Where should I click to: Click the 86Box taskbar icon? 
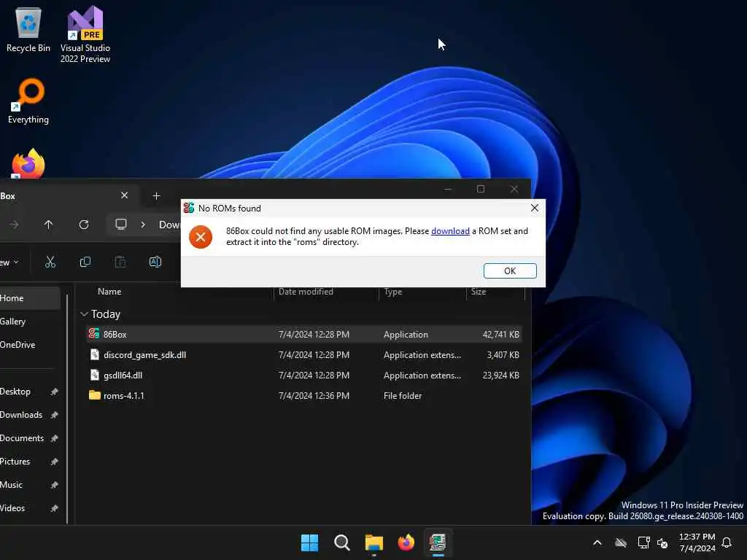pyautogui.click(x=438, y=542)
